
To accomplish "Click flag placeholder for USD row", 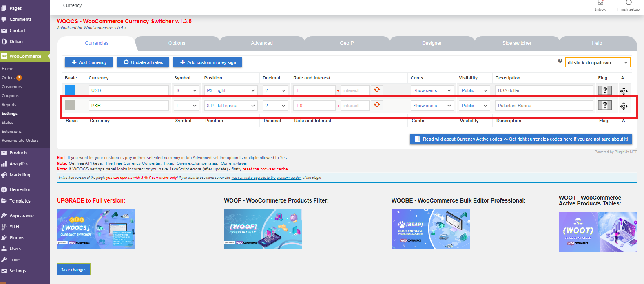I will (605, 90).
